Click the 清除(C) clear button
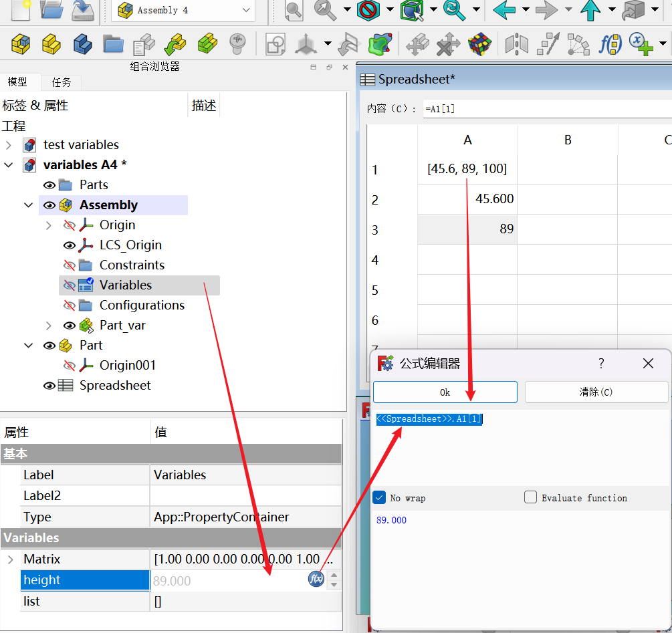Screen dimensions: 672x633 click(596, 392)
